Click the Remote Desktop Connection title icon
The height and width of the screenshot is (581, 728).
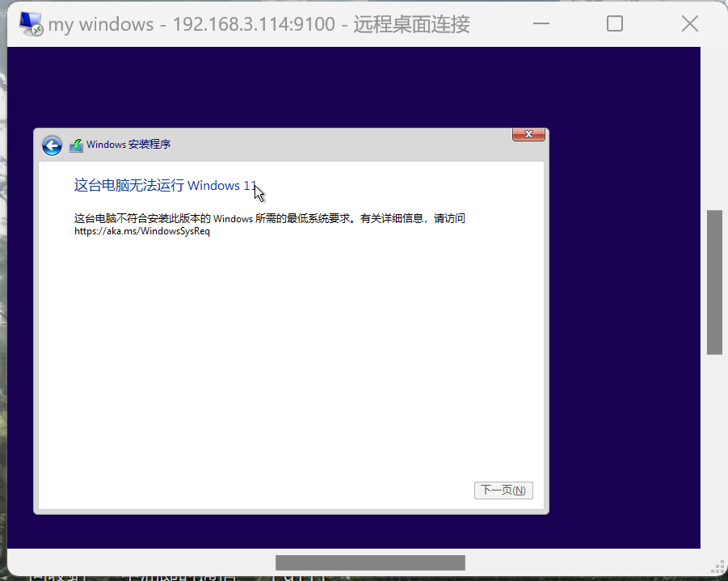point(31,24)
